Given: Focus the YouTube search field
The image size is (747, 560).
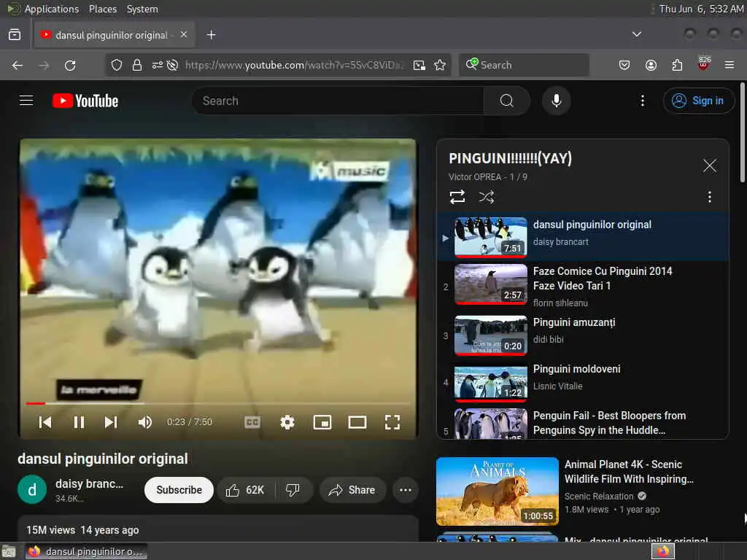Looking at the screenshot, I should click(338, 101).
